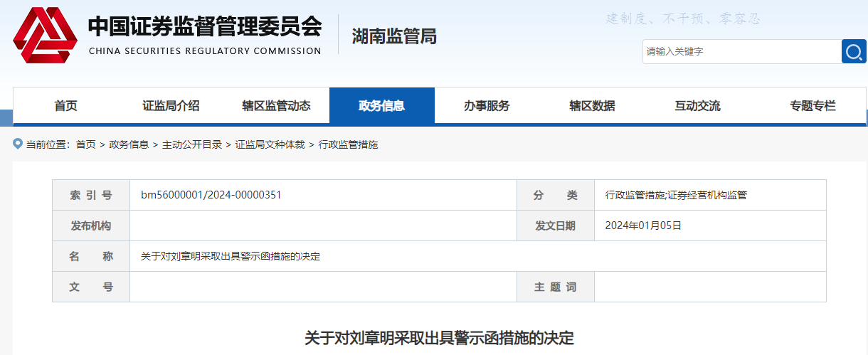Screen dimensions: 868x355
Task: Open the 辖区数据 navigation tab
Action: (592, 106)
